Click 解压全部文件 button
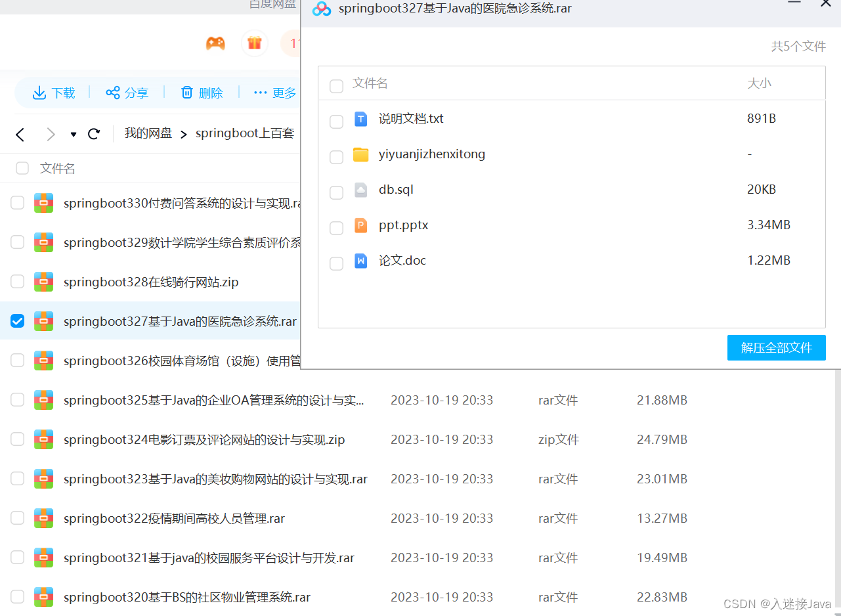The width and height of the screenshot is (841, 616). click(x=777, y=348)
